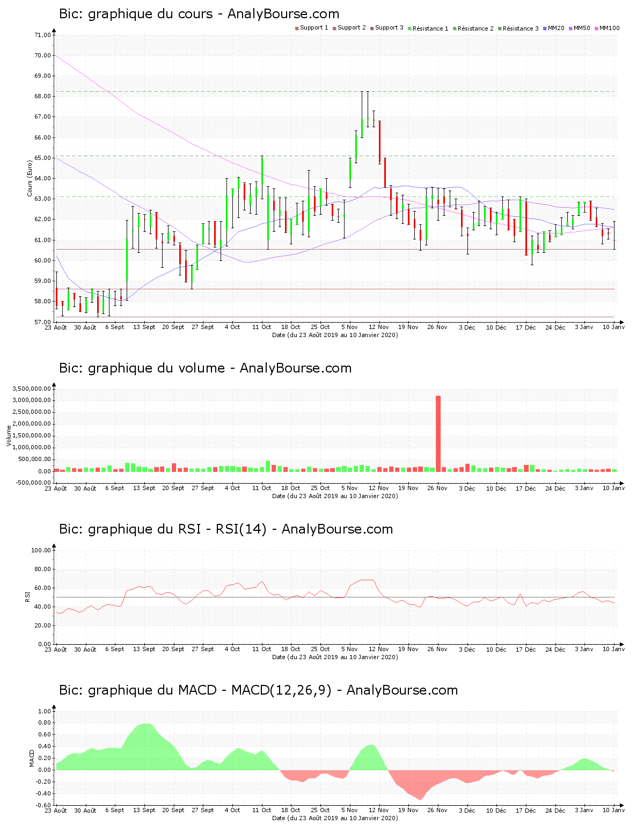Click the Support 1 red legend swatch
The width and height of the screenshot is (644, 832).
tap(297, 28)
